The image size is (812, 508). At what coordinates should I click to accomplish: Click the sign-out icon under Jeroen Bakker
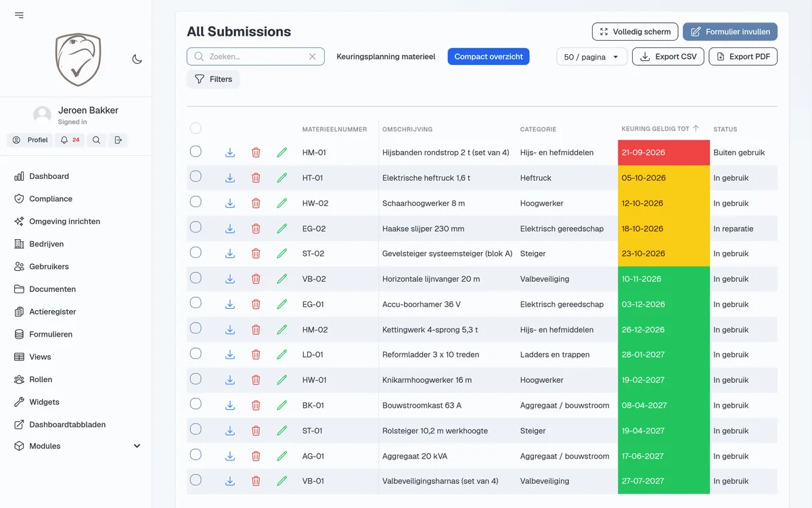[118, 140]
